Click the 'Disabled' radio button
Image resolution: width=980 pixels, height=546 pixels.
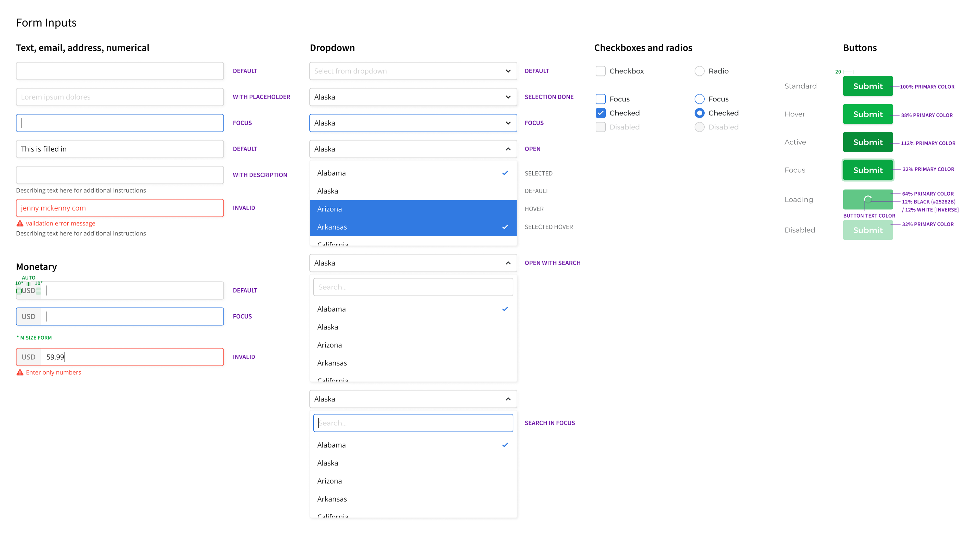click(699, 127)
